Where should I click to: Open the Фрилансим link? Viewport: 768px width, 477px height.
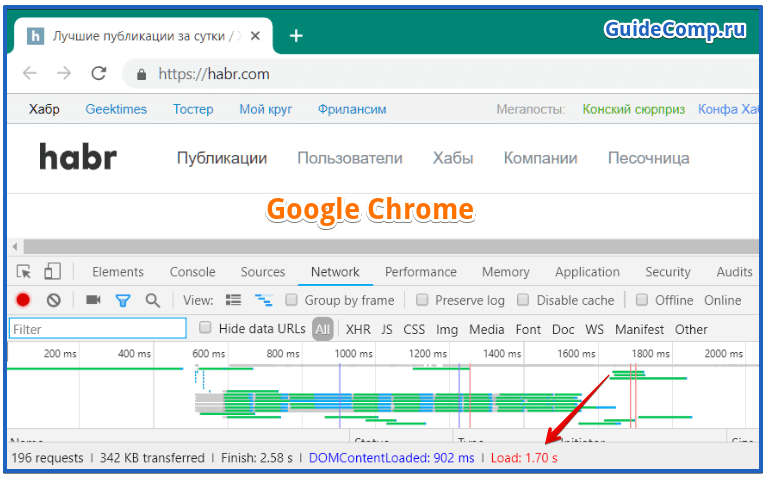tap(352, 109)
